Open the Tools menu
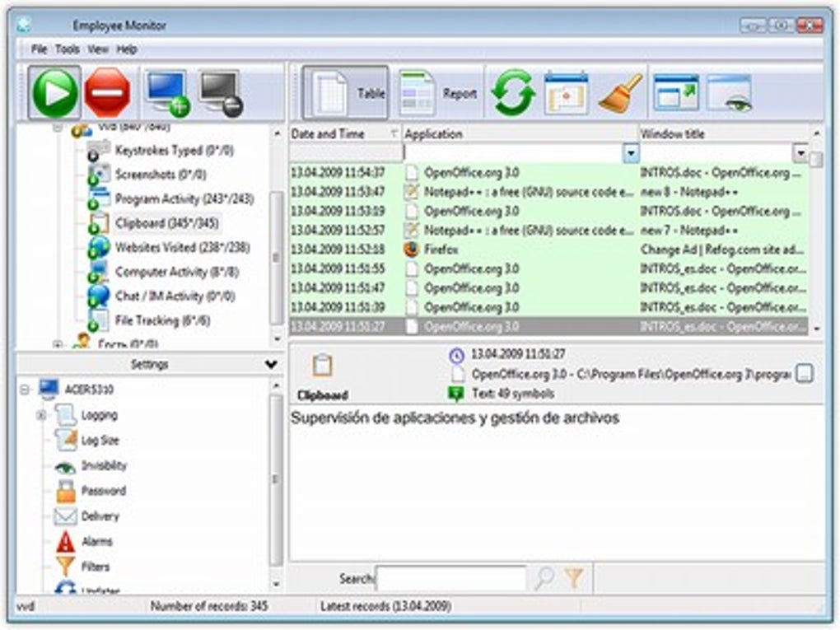The image size is (840, 630). [67, 49]
